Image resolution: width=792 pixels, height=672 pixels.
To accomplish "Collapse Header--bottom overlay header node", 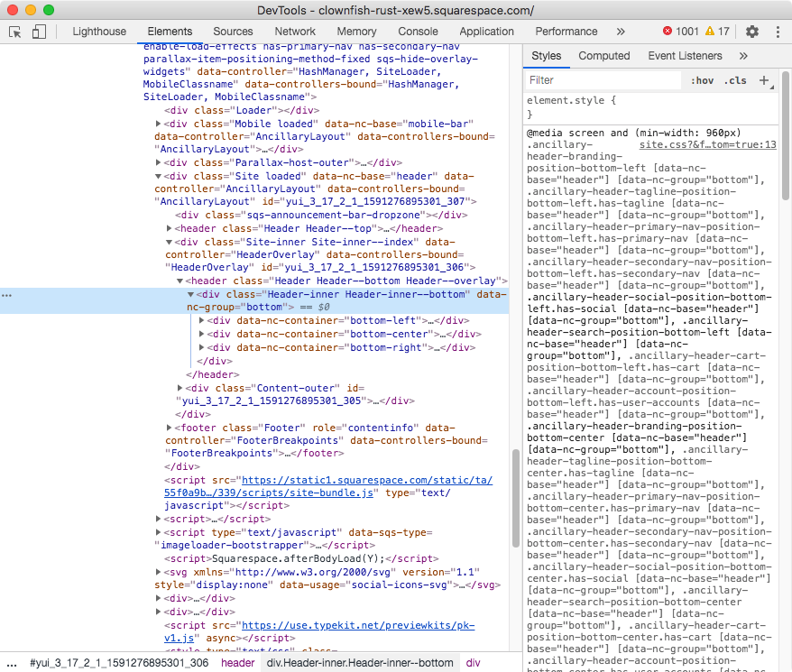I will click(180, 281).
